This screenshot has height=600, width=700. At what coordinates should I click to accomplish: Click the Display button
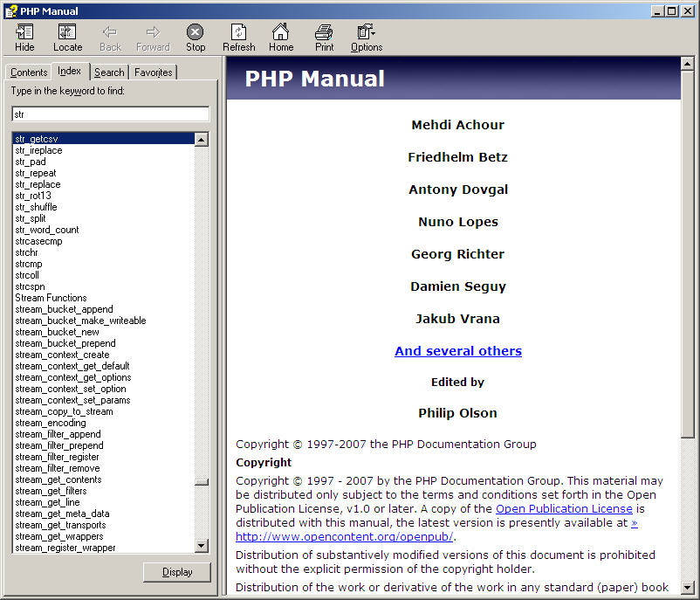pos(177,572)
